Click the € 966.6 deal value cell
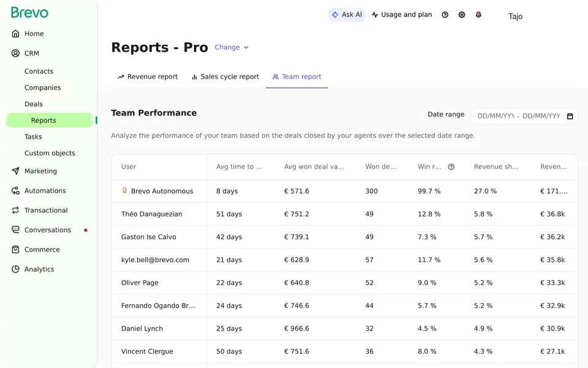This screenshot has height=368, width=588. (x=296, y=329)
